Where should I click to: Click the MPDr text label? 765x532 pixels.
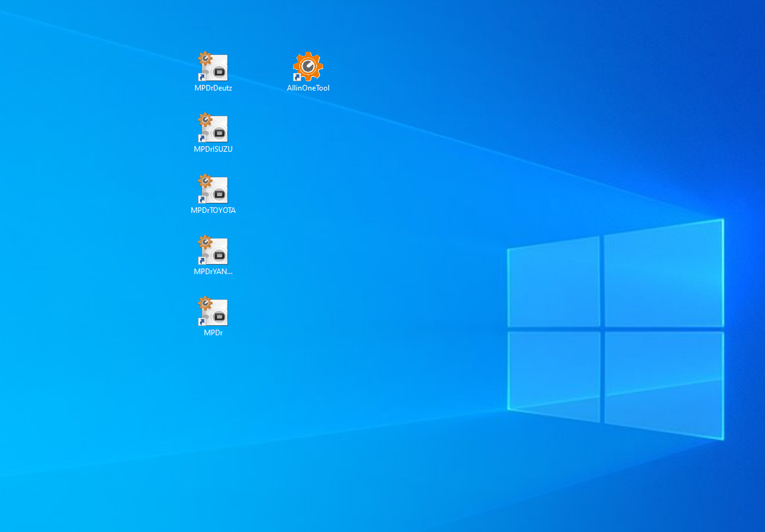213,333
